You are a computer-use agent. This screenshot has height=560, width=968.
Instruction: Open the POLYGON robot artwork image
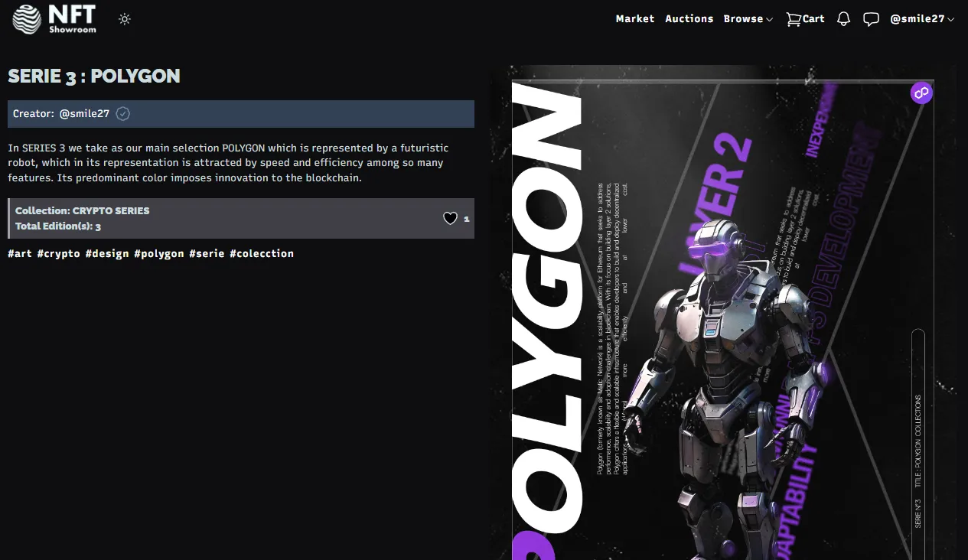click(723, 311)
